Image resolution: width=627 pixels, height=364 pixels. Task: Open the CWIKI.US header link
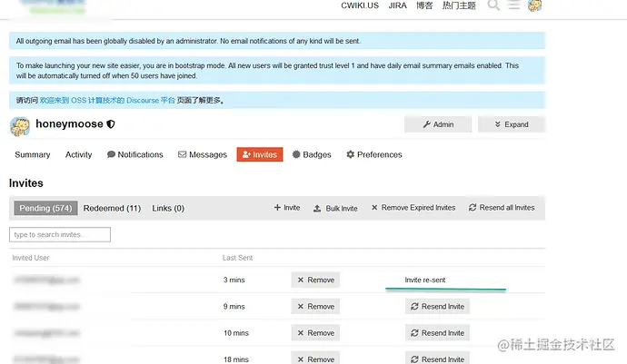pos(360,5)
